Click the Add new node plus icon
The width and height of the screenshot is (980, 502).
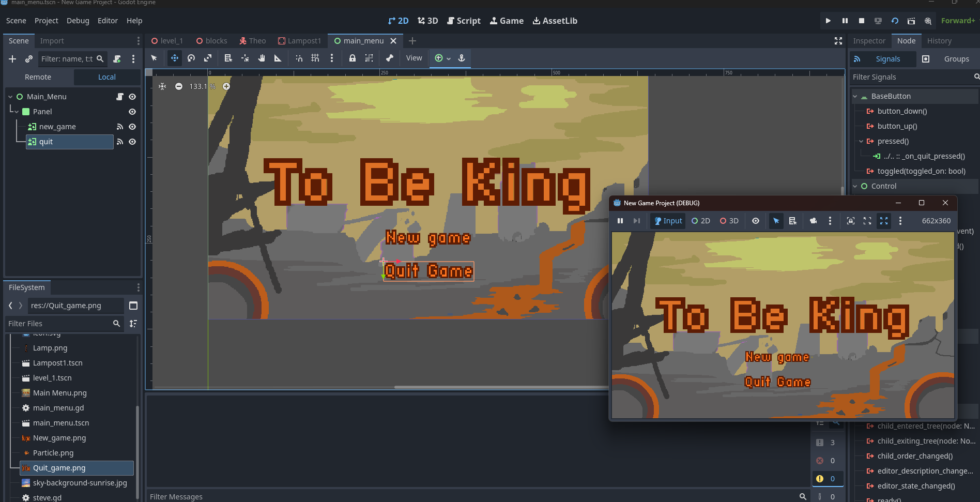tap(12, 59)
